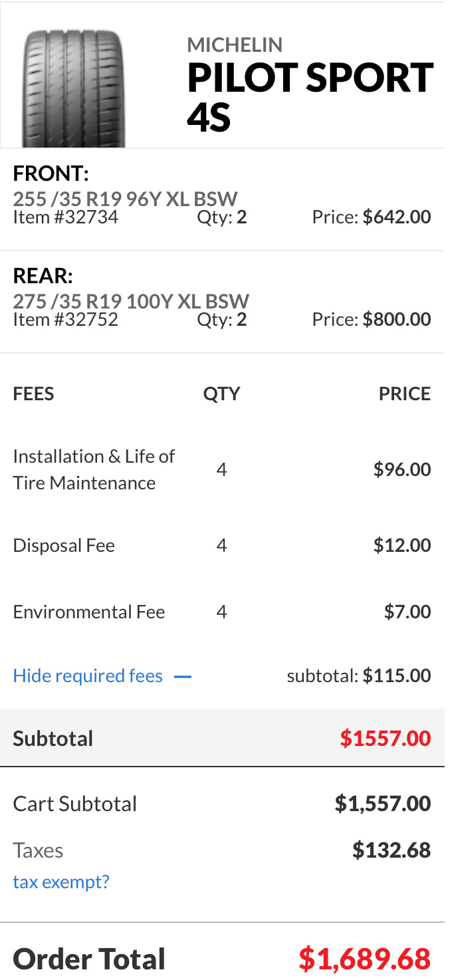Viewport: 452px width, 980px height.
Task: Click the Disposal Fee row
Action: point(64,545)
